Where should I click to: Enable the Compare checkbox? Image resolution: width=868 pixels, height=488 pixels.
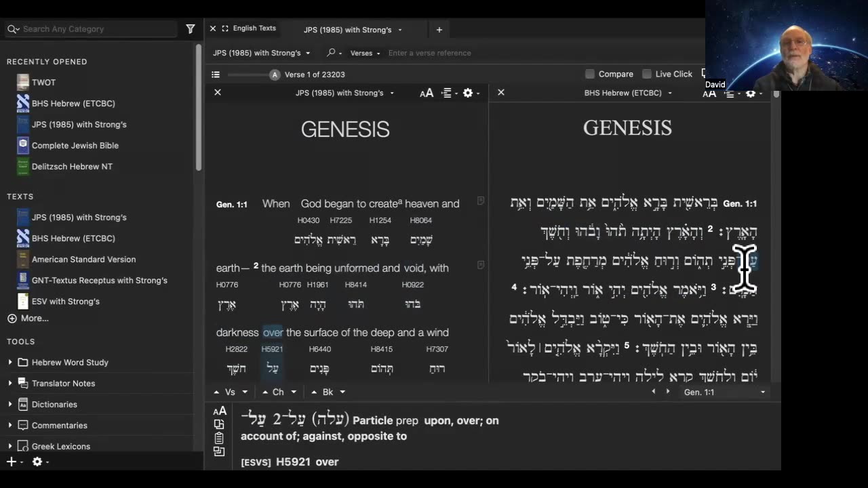tap(590, 74)
